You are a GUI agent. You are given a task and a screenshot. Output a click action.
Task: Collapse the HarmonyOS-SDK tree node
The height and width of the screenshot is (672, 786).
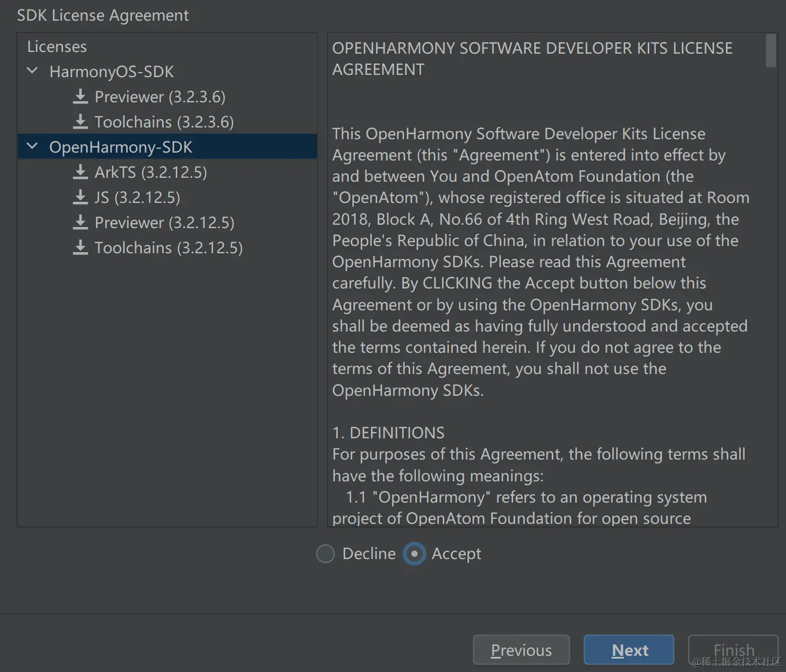[32, 71]
